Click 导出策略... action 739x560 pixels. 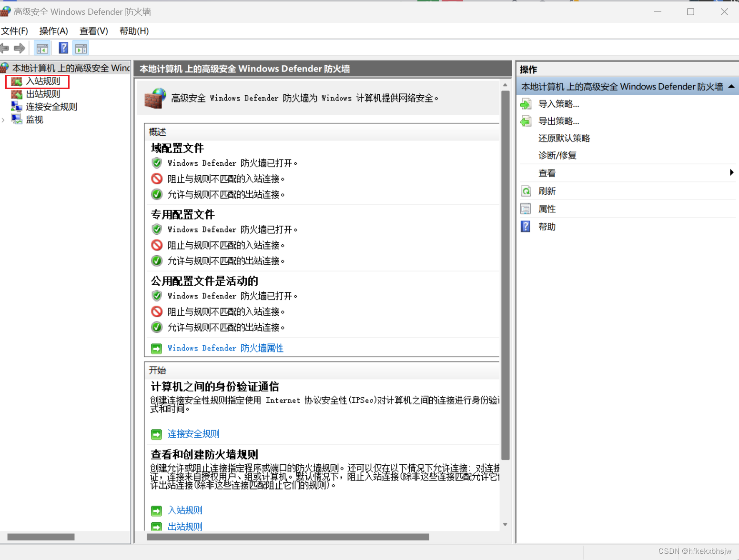[x=558, y=121]
